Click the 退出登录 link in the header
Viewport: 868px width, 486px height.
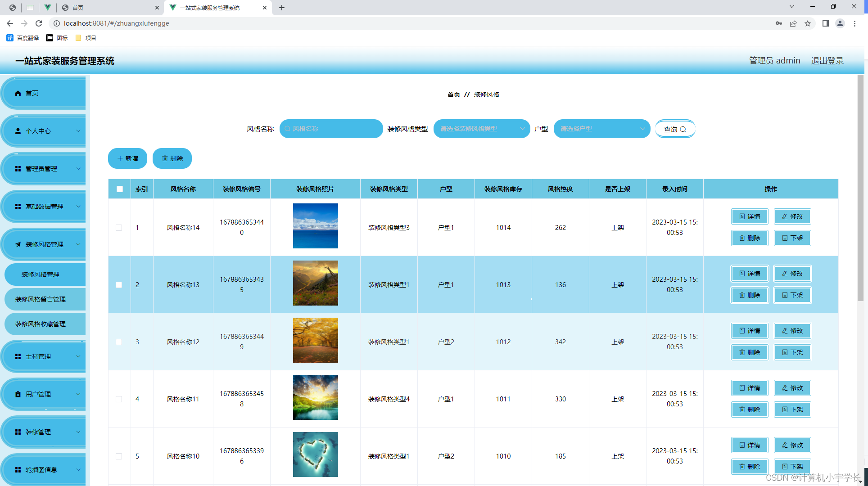coord(827,61)
